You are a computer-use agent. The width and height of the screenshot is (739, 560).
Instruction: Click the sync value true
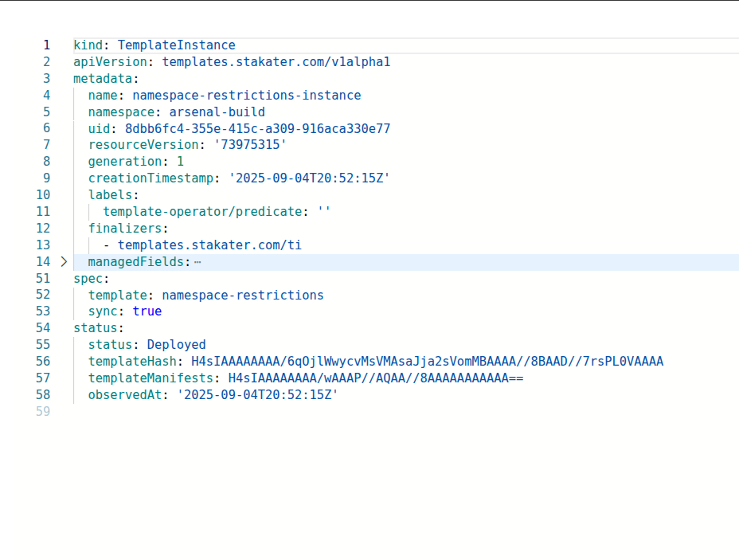tap(147, 311)
